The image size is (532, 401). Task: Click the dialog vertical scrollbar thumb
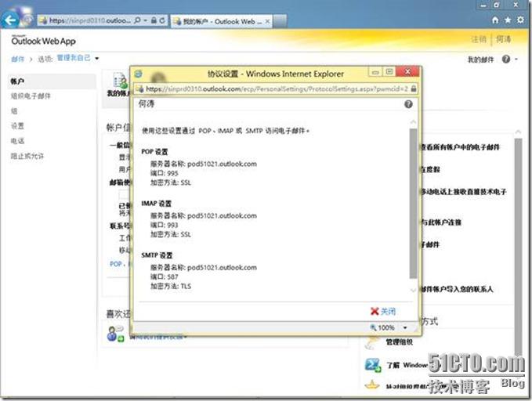pos(413,203)
